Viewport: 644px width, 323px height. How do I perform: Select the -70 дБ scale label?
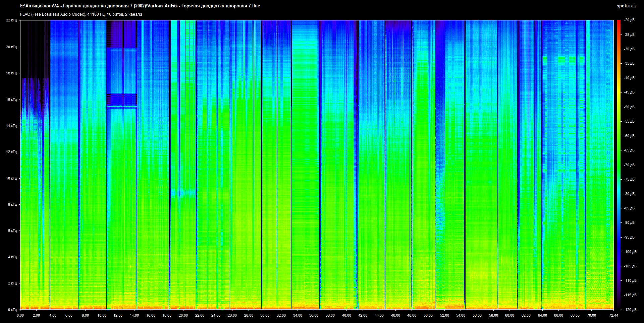[x=629, y=165]
